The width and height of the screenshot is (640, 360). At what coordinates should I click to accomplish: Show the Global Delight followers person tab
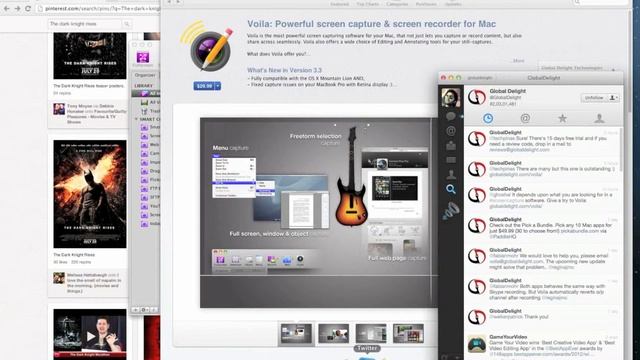pyautogui.click(x=599, y=118)
